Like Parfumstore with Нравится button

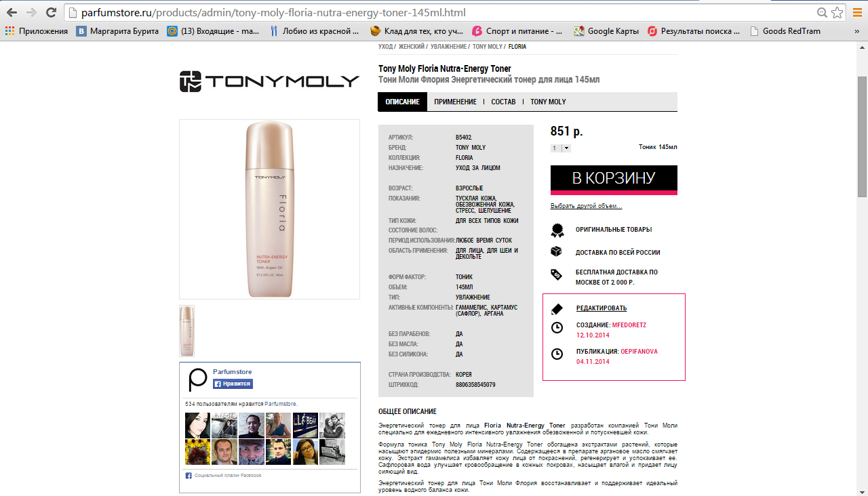click(x=233, y=384)
